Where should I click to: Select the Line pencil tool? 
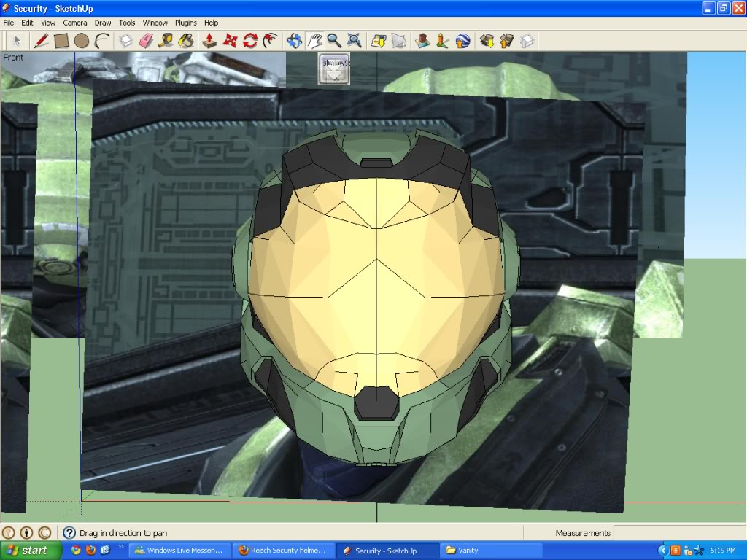(x=42, y=41)
